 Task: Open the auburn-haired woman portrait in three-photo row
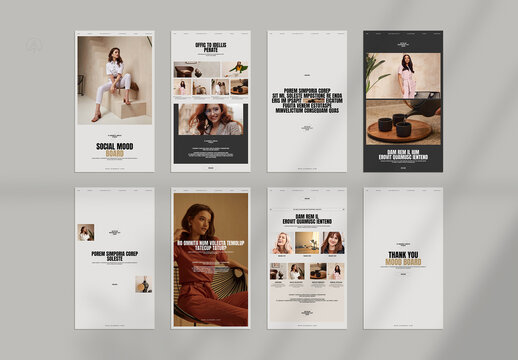(332, 243)
